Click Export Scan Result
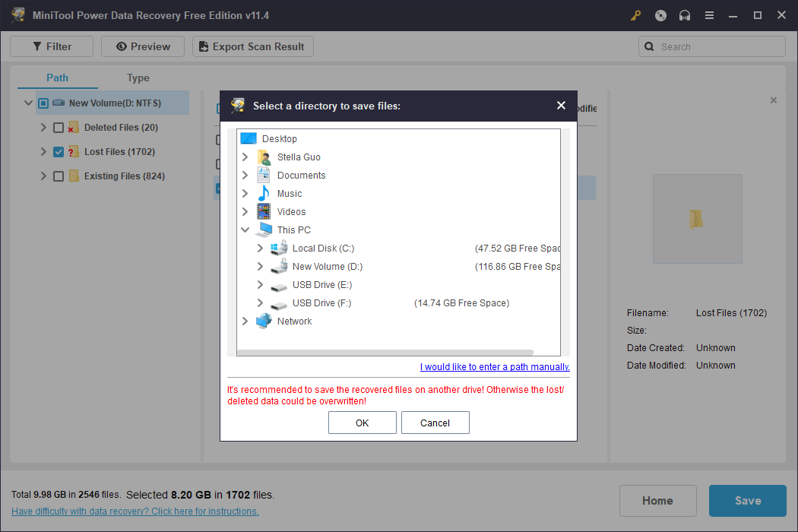Screen dimensions: 798x532 pos(253,46)
